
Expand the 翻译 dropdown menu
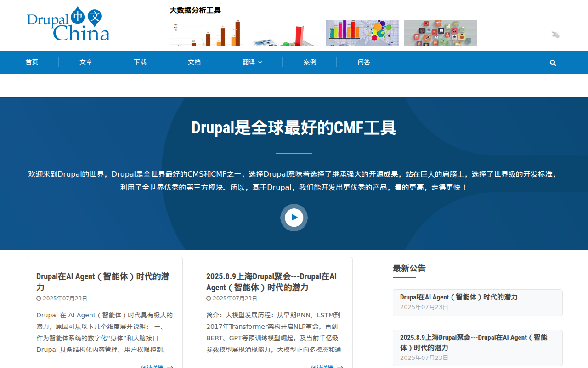click(x=252, y=62)
